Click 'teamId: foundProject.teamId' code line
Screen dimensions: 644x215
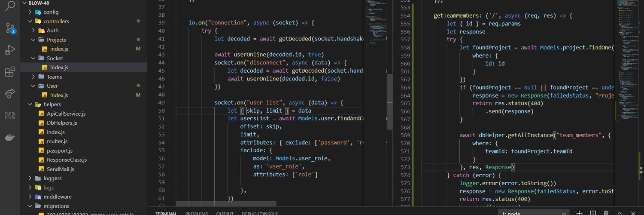coord(529,151)
